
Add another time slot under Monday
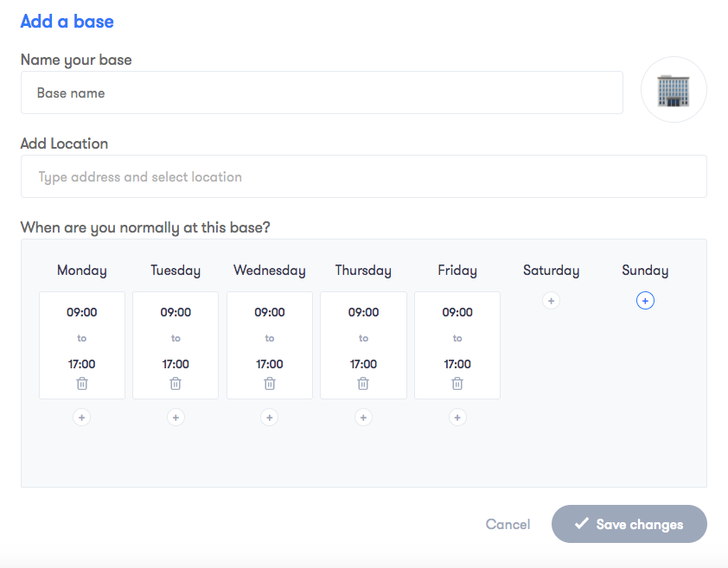click(82, 418)
